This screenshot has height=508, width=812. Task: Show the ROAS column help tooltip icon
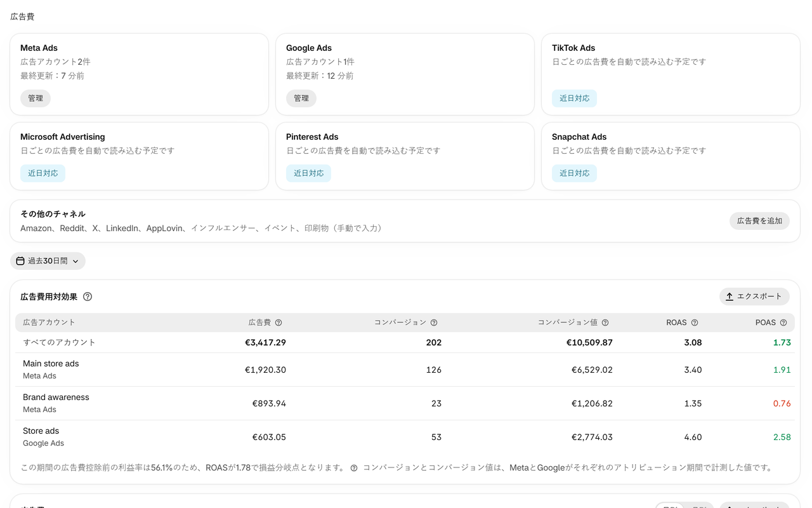(x=695, y=323)
